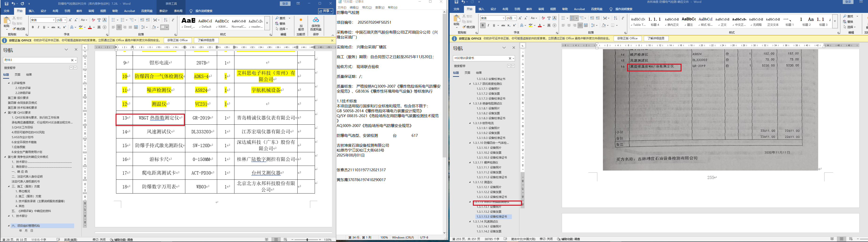Click Clear Formatting eraser icon in left Word

[93, 20]
